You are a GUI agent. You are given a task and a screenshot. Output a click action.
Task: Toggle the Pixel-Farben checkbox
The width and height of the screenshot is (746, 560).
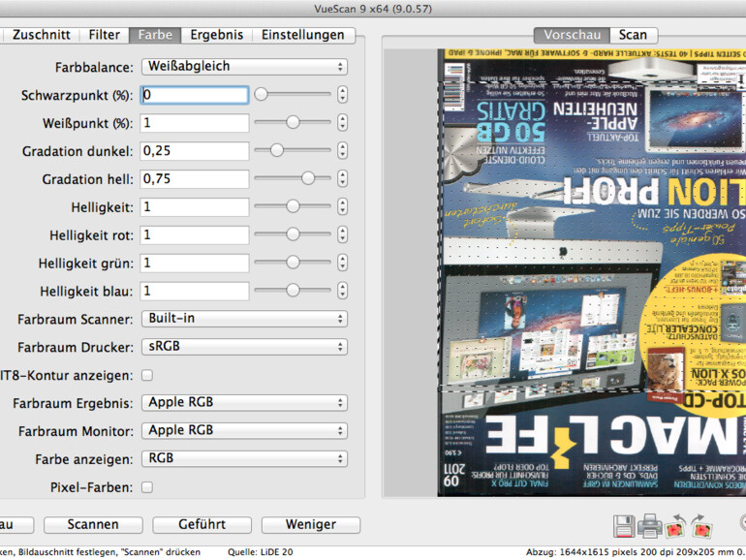click(147, 487)
